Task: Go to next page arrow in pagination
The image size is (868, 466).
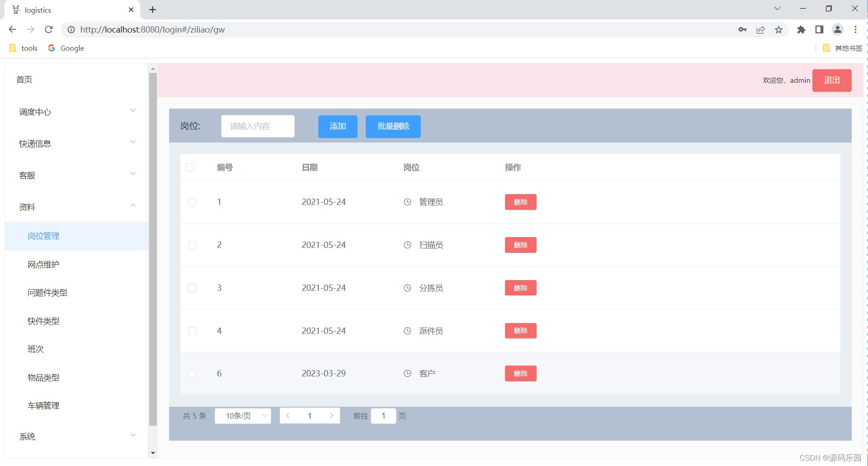Action: (331, 416)
